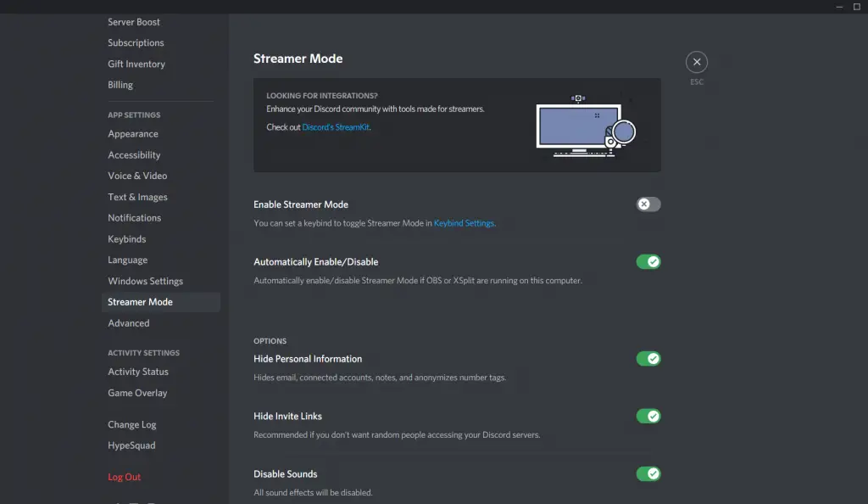Screen dimensions: 868x504
Task: Open Discord's StreamKit link
Action: point(336,127)
